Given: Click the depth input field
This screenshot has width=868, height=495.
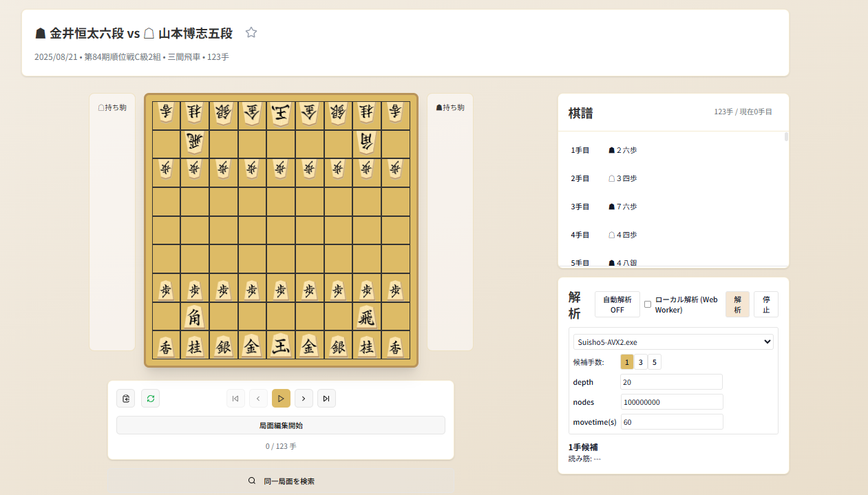Looking at the screenshot, I should tap(670, 382).
